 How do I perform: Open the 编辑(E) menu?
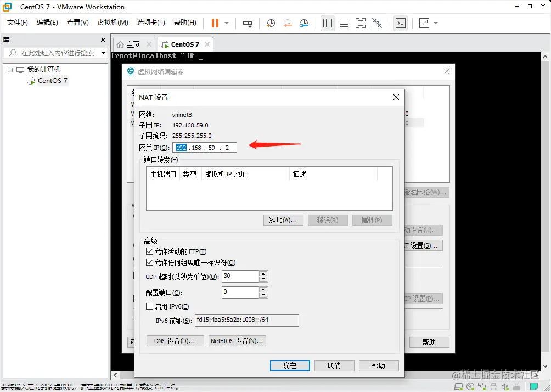point(47,23)
